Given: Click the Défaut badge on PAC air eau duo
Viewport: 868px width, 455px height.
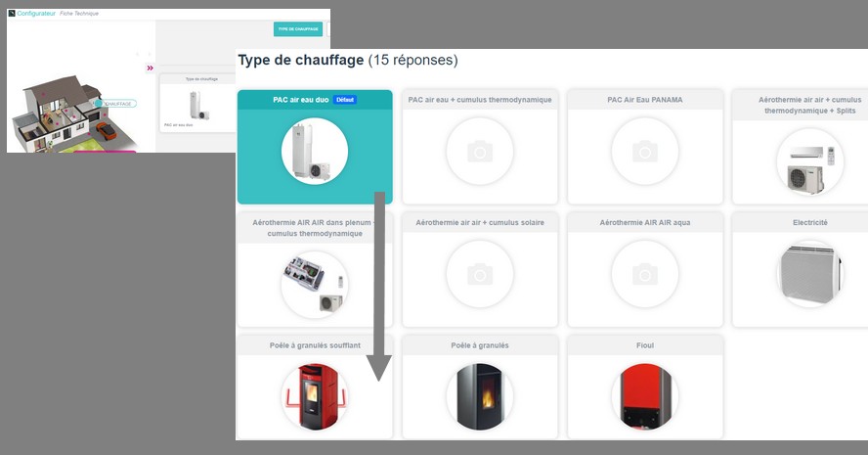Looking at the screenshot, I should click(345, 100).
